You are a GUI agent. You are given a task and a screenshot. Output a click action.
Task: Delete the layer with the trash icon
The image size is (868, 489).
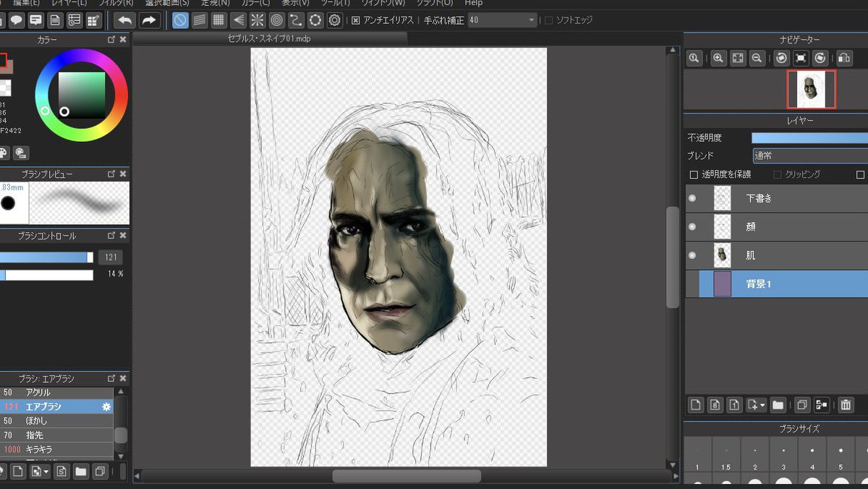pos(846,404)
